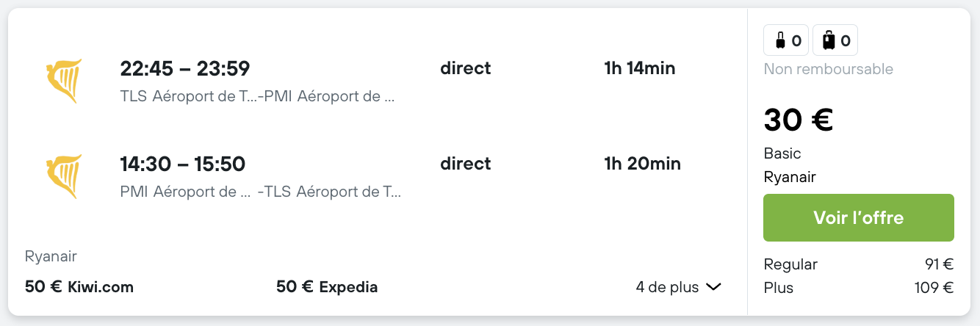Select the 50 € Expedia offer
The image size is (980, 326).
tap(327, 286)
